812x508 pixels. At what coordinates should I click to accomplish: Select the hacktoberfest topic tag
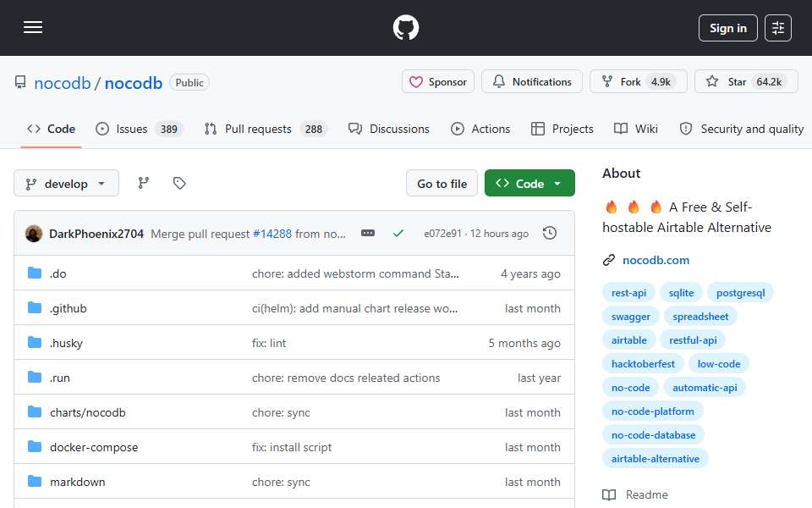pos(643,364)
